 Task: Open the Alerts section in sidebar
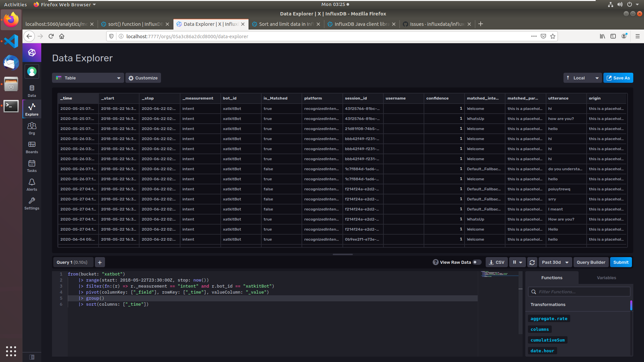32,185
